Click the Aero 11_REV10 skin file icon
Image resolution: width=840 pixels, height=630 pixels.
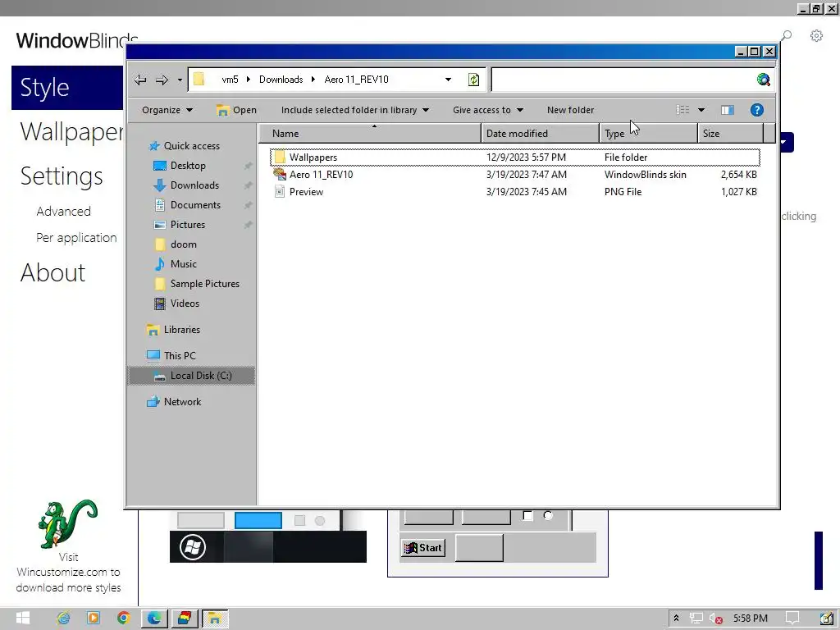[x=279, y=174]
